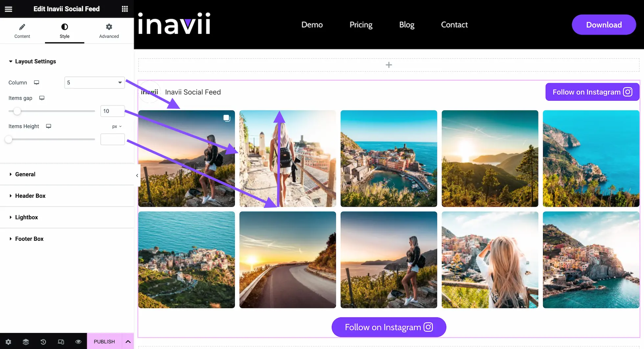Open the Elementor hamburger menu
Viewport: 644px width, 349px height.
pos(9,9)
